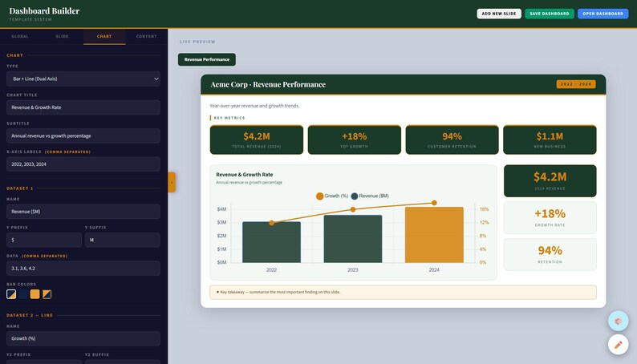Select the +18% Growth Rate side card

550,217
